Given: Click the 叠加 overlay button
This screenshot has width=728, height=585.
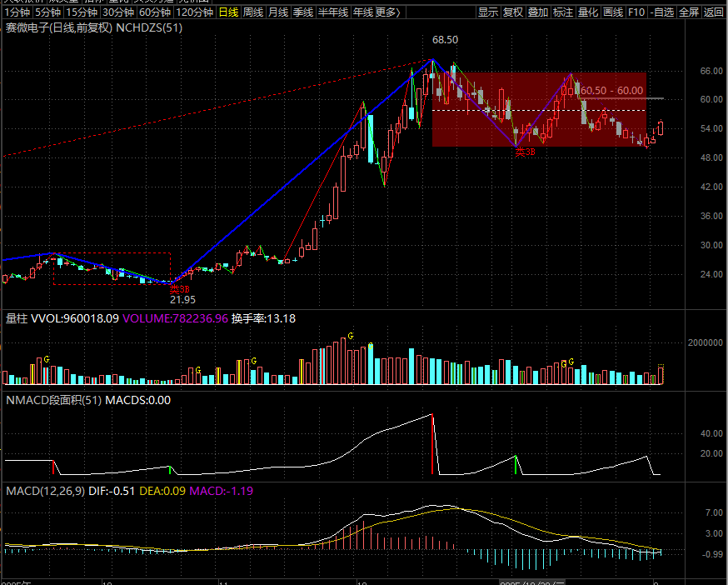Looking at the screenshot, I should click(x=539, y=12).
